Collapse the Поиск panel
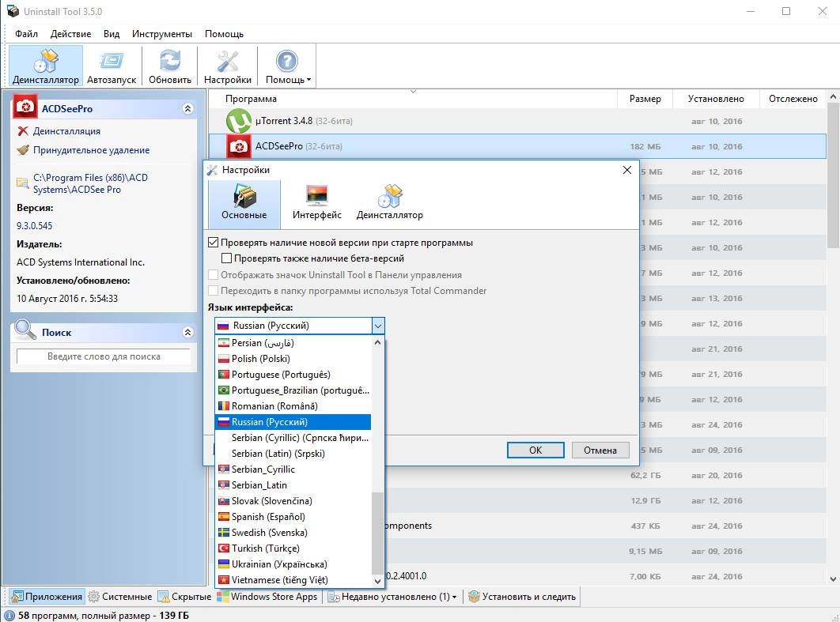The height and width of the screenshot is (622, 840). (187, 333)
